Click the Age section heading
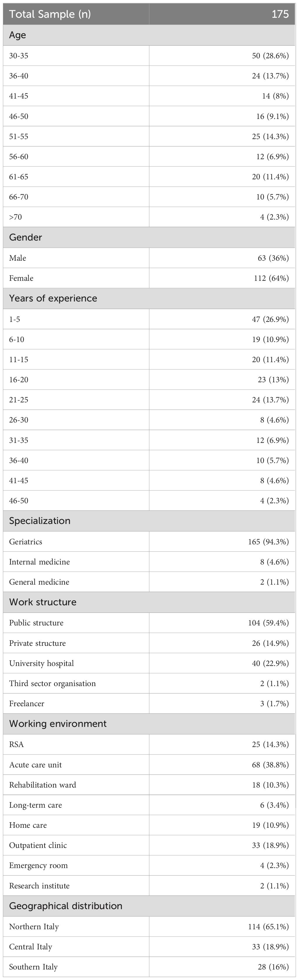This screenshot has width=299, height=980. tap(18, 35)
